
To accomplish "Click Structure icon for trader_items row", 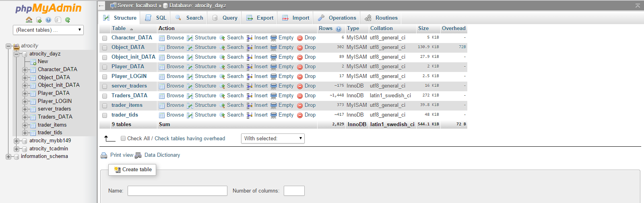I will click(x=190, y=106).
